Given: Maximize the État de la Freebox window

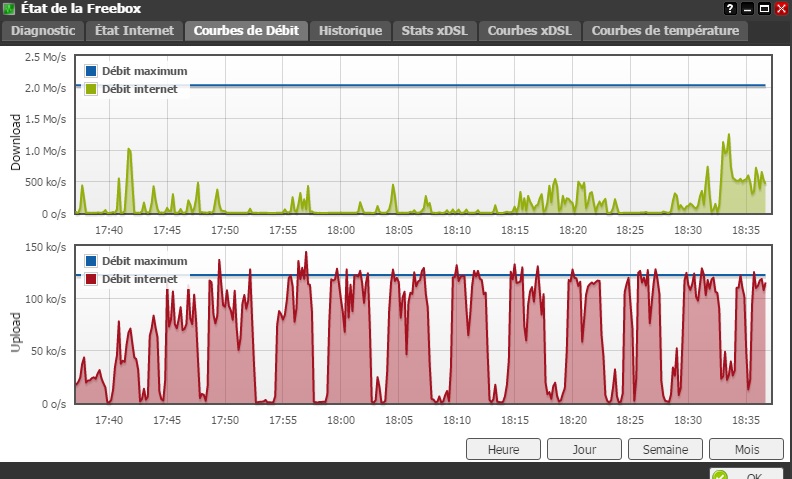Looking at the screenshot, I should pos(764,9).
